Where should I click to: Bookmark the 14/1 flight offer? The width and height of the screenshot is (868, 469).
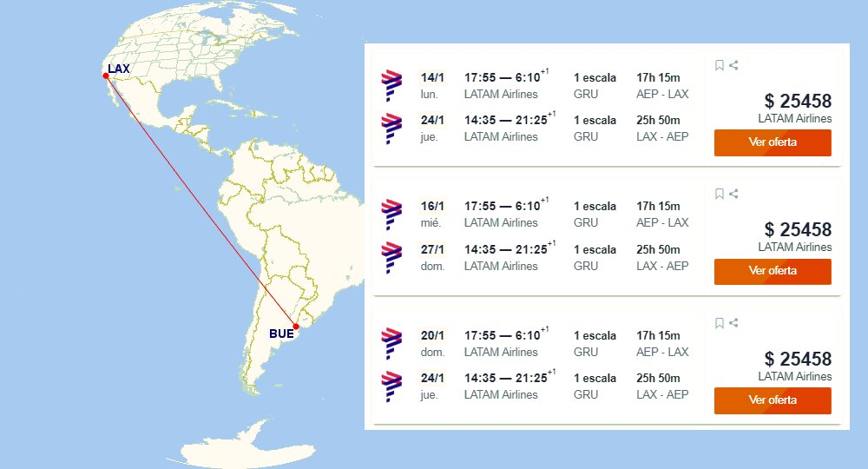pyautogui.click(x=719, y=65)
